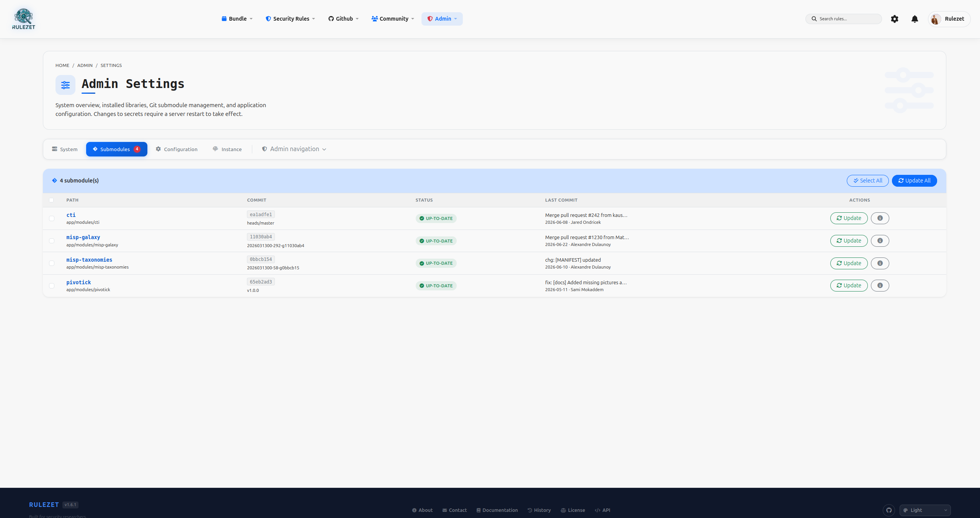The height and width of the screenshot is (518, 980).
Task: Expand the Bundle menu
Action: pyautogui.click(x=237, y=19)
